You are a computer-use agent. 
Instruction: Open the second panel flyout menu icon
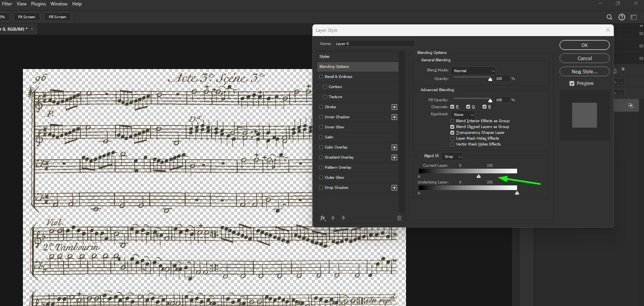pyautogui.click(x=641, y=46)
